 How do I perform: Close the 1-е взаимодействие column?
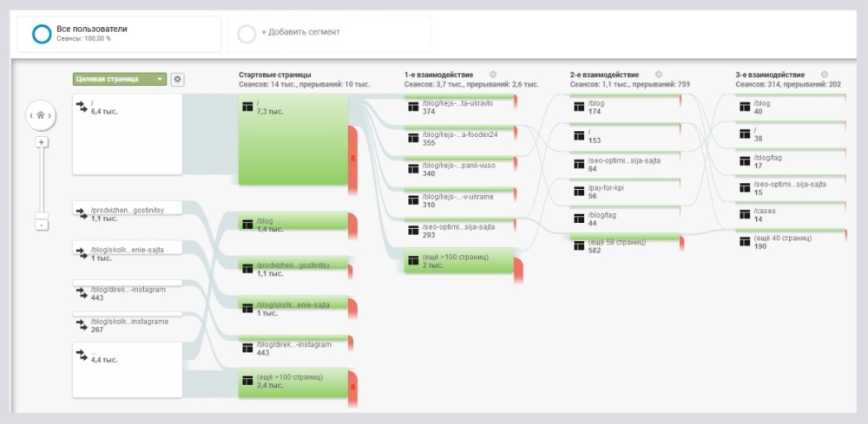(493, 75)
